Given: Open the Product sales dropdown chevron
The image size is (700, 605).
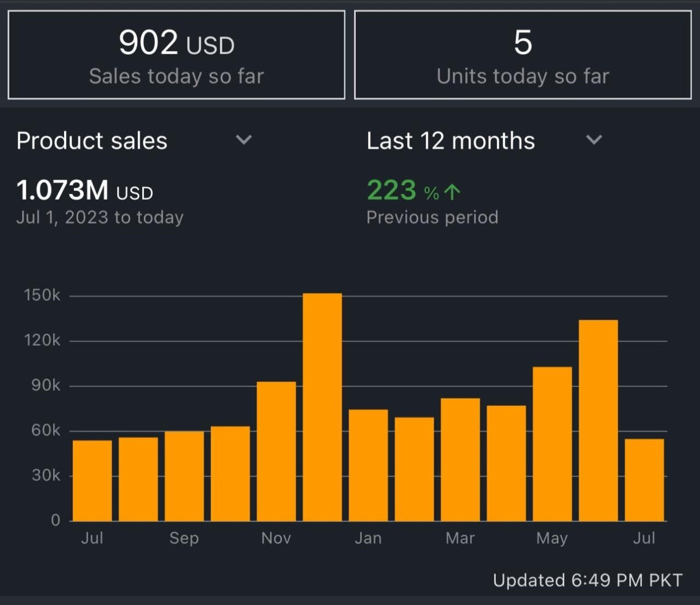Looking at the screenshot, I should click(x=244, y=140).
